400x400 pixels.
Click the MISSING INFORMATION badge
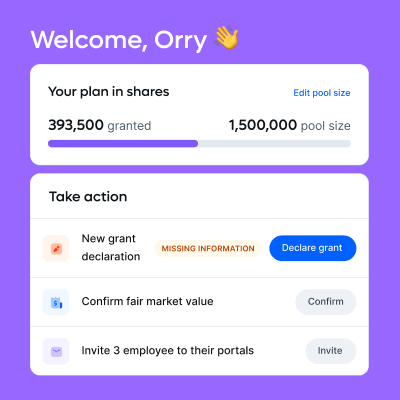coord(208,248)
